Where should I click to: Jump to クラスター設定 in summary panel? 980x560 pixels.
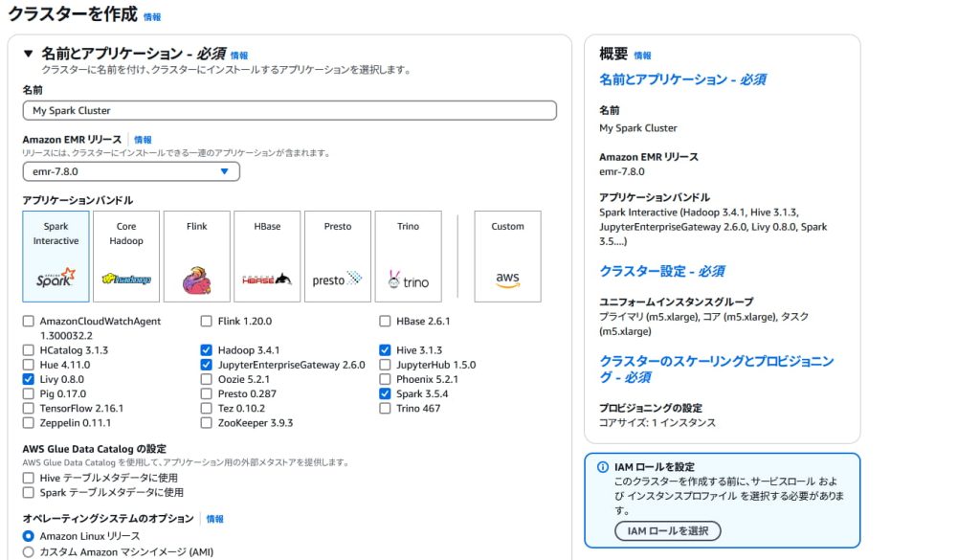click(x=662, y=271)
